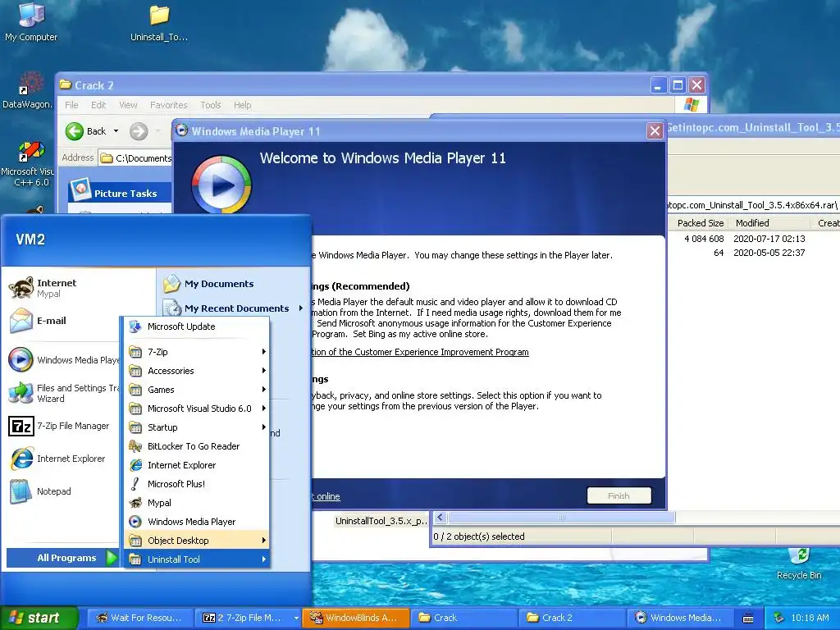Open Favorites menu in Crack 2 window
This screenshot has height=630, width=840.
point(169,105)
